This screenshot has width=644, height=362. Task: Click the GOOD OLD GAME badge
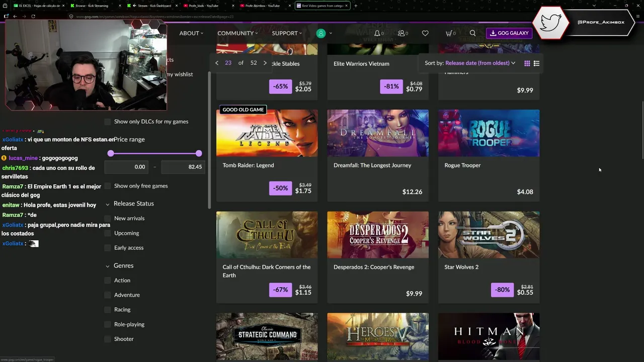[243, 110]
